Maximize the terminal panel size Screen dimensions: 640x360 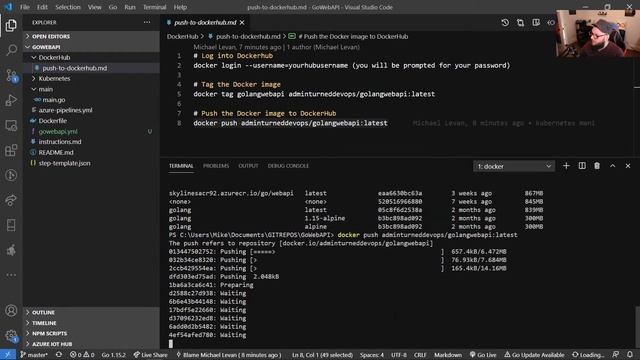click(x=613, y=166)
